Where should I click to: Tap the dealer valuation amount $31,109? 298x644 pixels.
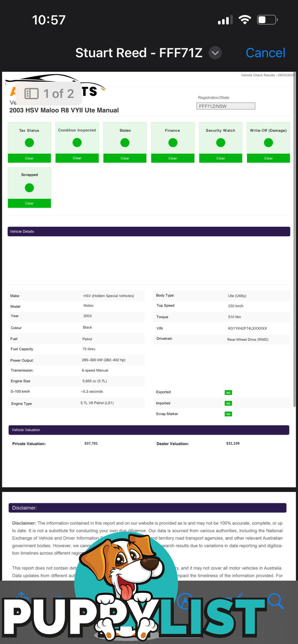(x=233, y=444)
